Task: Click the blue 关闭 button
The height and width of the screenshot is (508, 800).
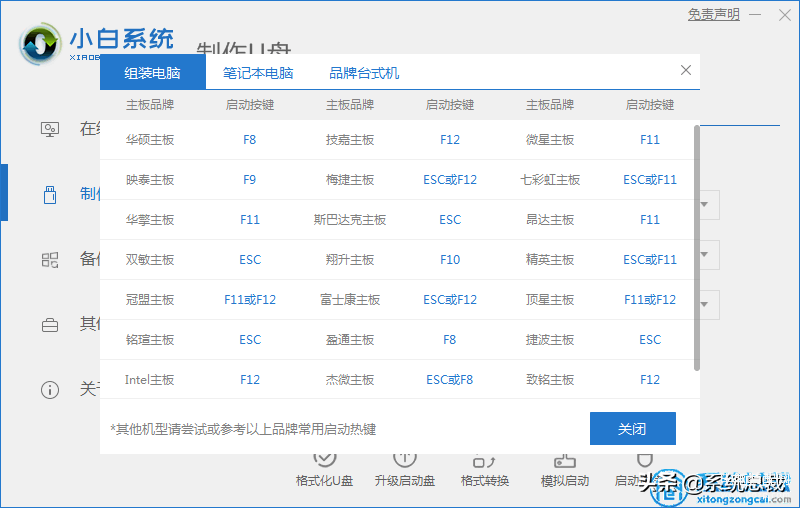Action: (633, 428)
